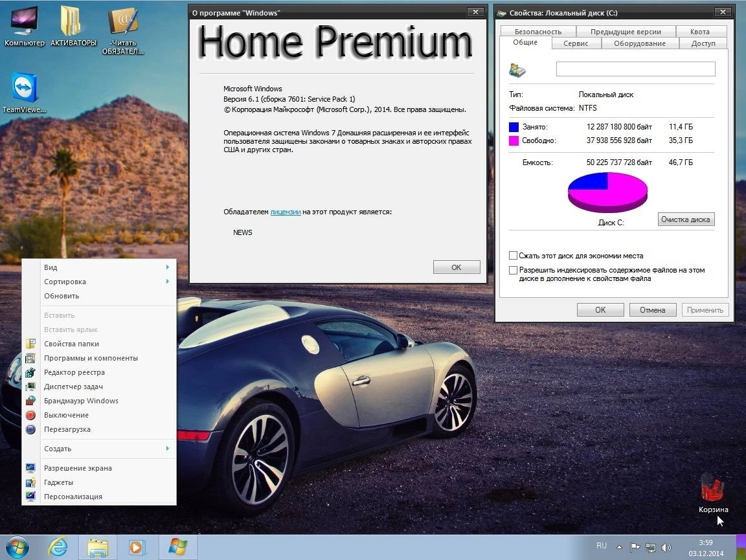Open the АКТИВАТОРЫ folder icon
Image resolution: width=746 pixels, height=560 pixels.
73,25
